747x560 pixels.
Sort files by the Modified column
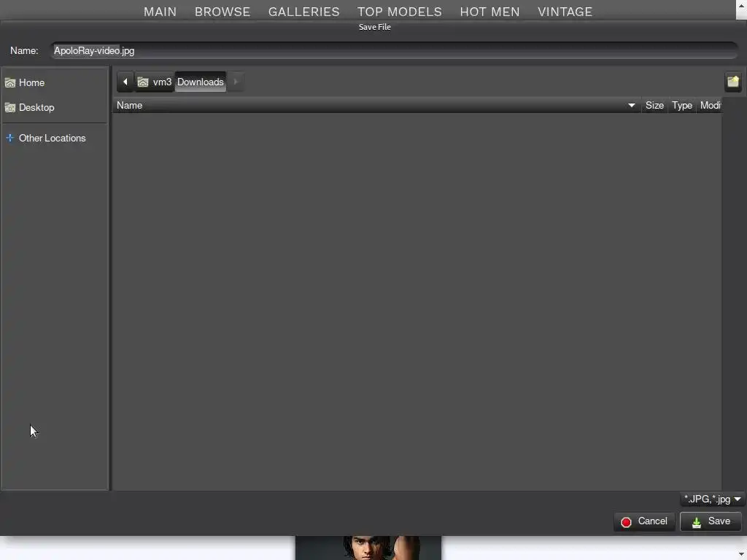click(x=710, y=106)
